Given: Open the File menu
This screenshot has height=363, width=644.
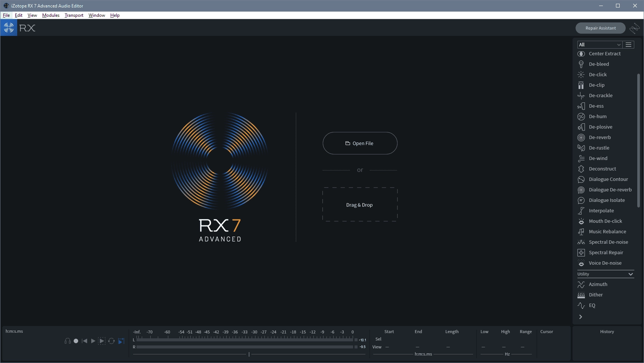Looking at the screenshot, I should pyautogui.click(x=6, y=15).
